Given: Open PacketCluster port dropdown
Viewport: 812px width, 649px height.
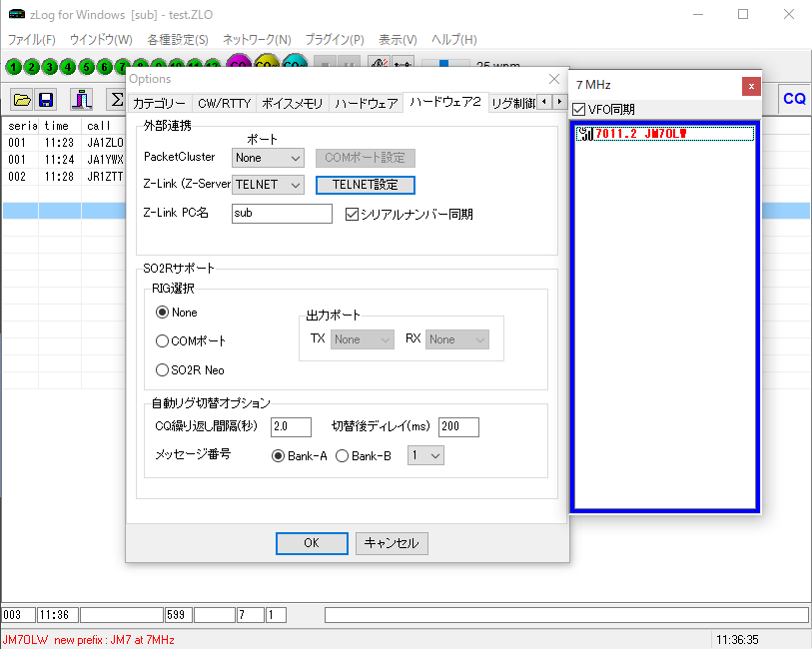Looking at the screenshot, I should [268, 158].
